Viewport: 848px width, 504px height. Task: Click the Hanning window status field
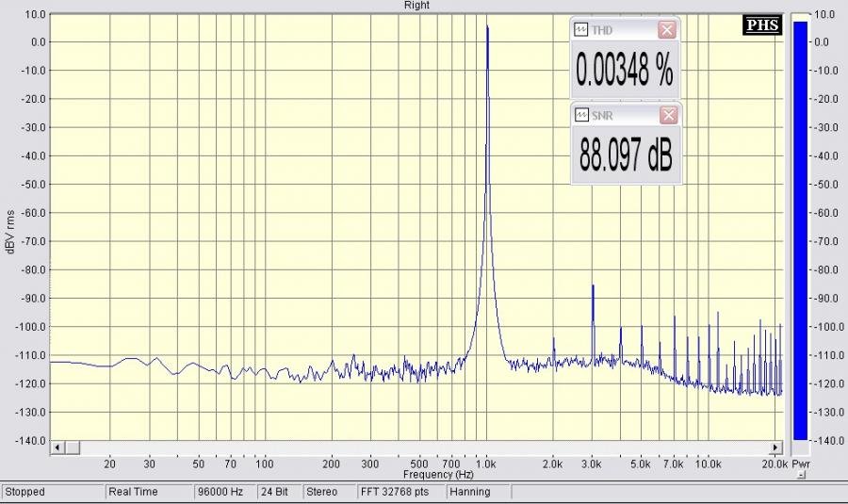480,492
